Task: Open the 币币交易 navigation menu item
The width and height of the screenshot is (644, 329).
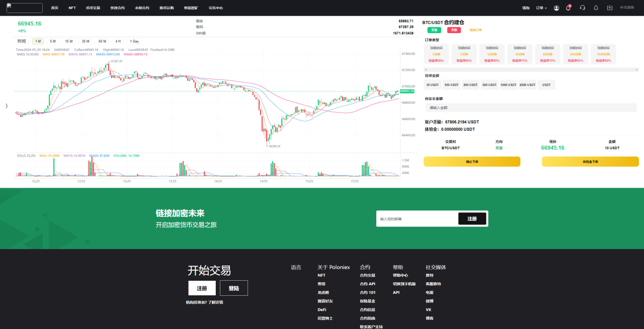Action: pyautogui.click(x=93, y=8)
